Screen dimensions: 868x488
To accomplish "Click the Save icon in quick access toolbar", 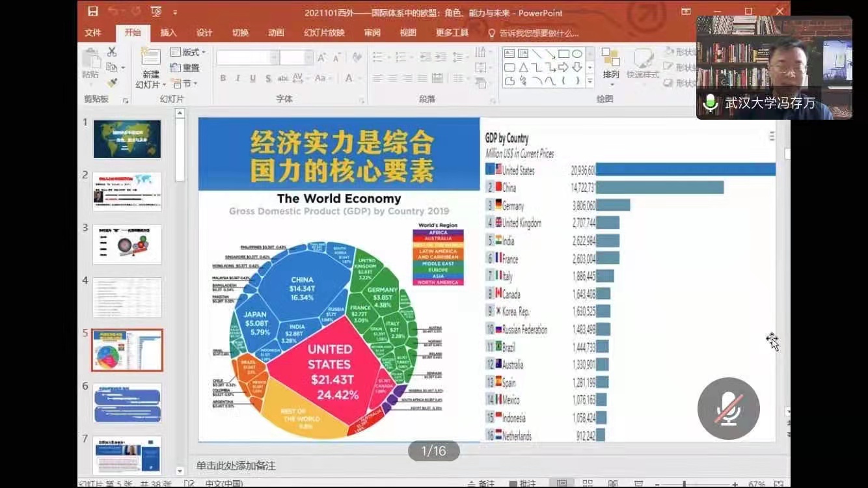I will click(93, 12).
